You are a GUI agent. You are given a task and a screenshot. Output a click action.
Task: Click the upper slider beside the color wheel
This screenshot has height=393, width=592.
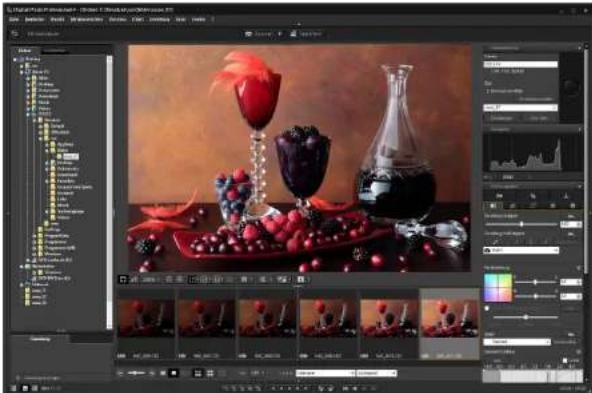click(535, 282)
